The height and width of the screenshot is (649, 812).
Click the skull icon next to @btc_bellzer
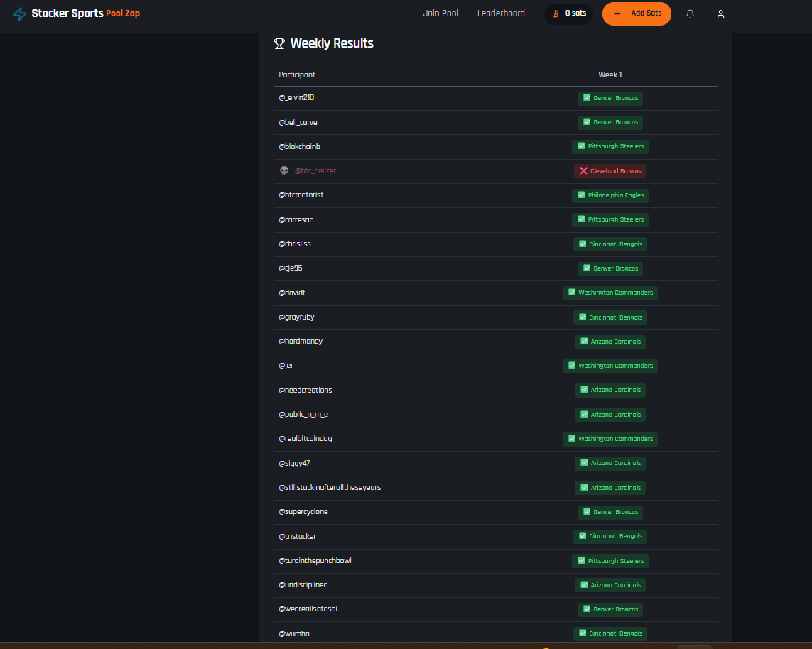tap(284, 171)
